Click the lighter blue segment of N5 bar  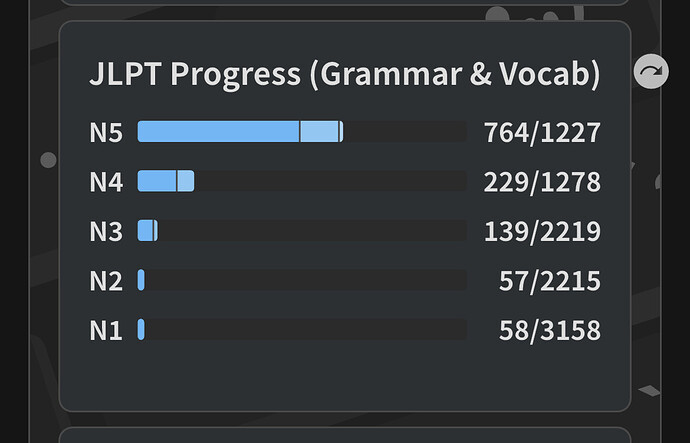click(320, 132)
